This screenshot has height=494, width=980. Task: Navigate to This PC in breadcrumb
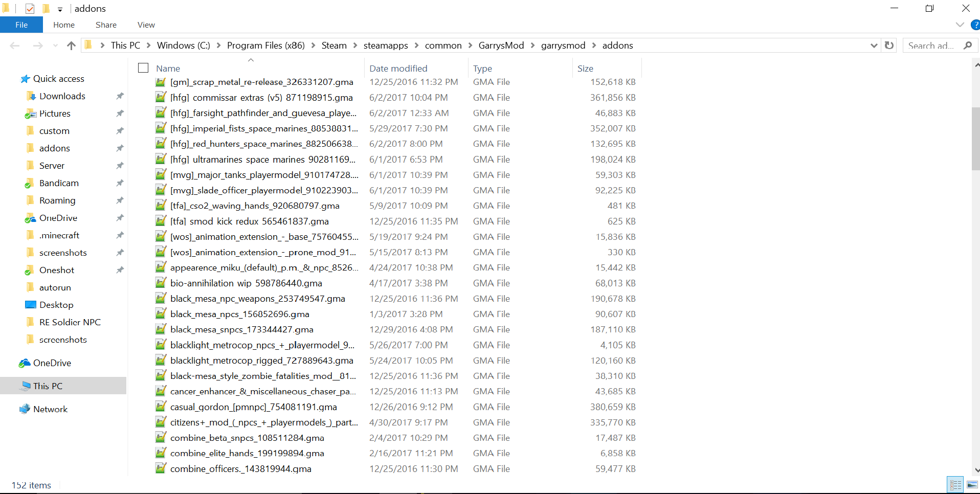(125, 46)
